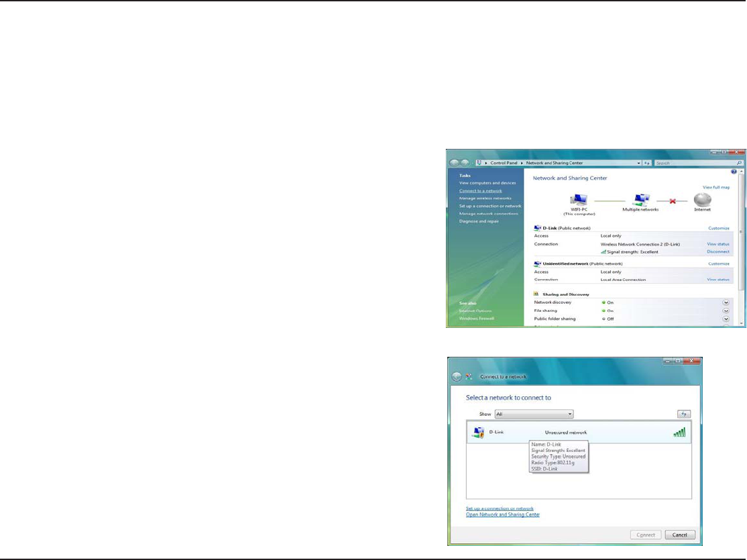Click the back arrow in Network and Sharing Center
The height and width of the screenshot is (560, 747).
pos(454,162)
